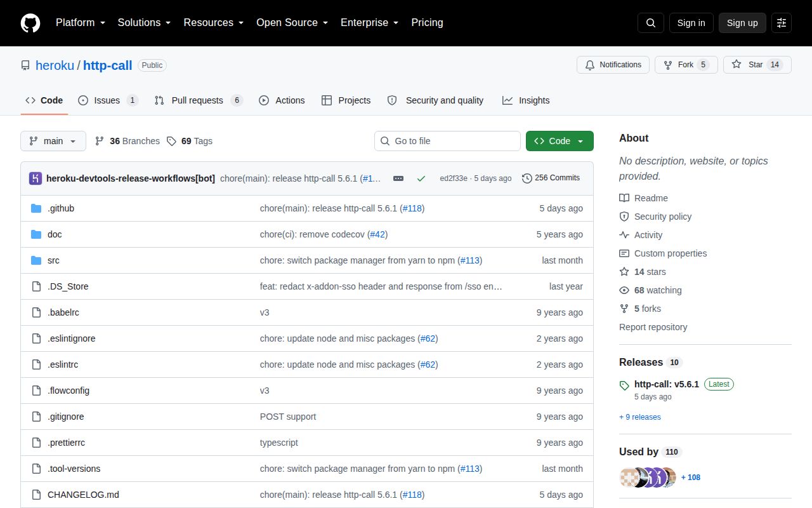Open the http-call repository link

(x=108, y=65)
